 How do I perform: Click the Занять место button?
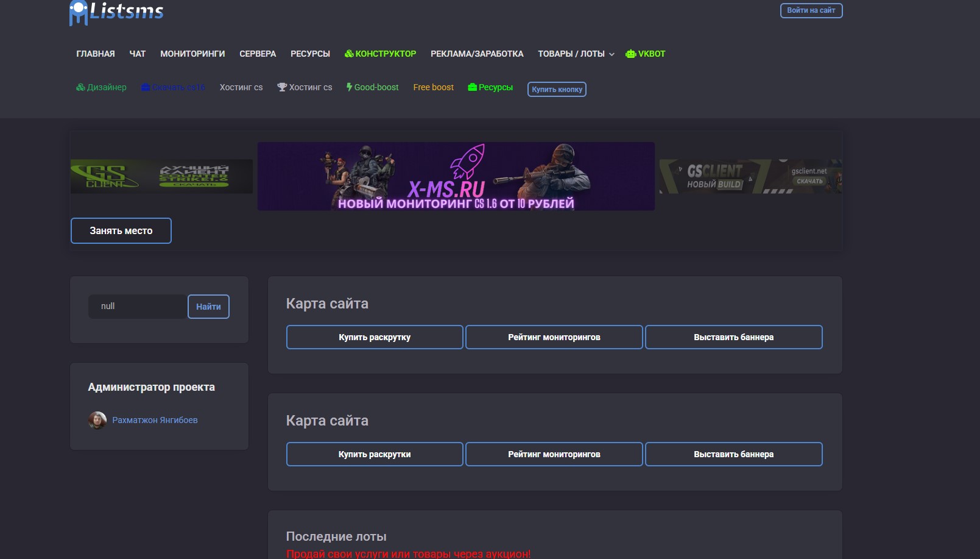click(x=121, y=230)
